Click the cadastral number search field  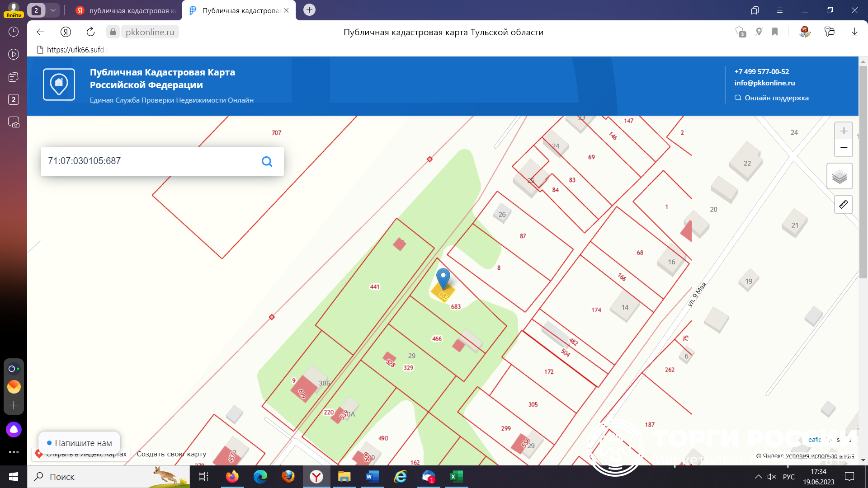(149, 161)
